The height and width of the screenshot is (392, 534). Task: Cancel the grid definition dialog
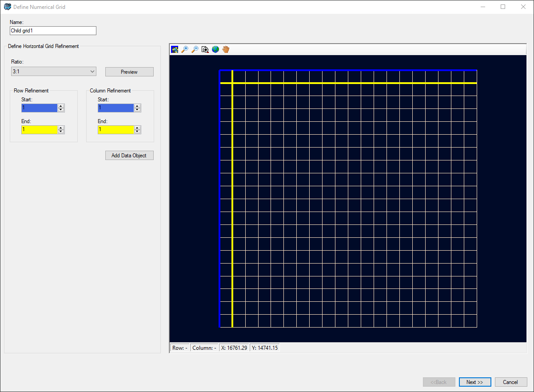(x=511, y=382)
